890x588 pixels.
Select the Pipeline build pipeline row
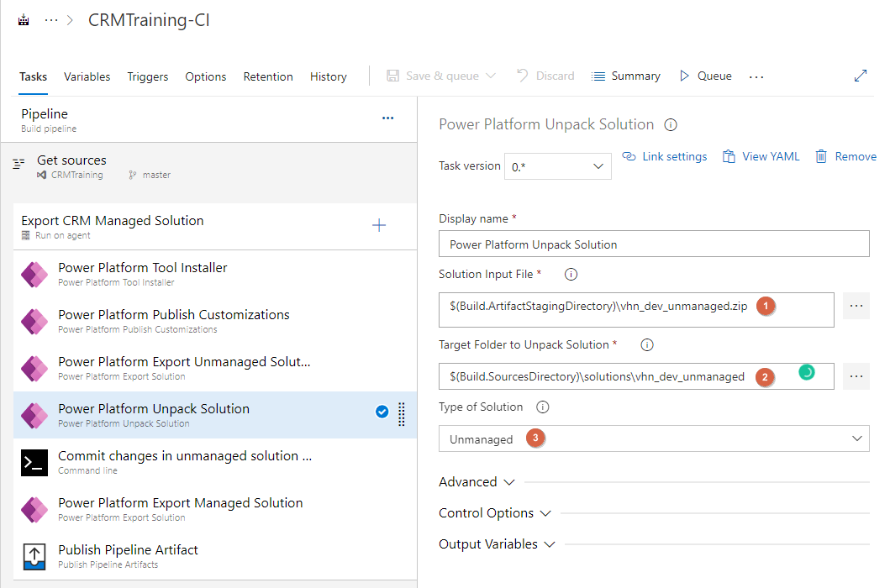pos(209,120)
